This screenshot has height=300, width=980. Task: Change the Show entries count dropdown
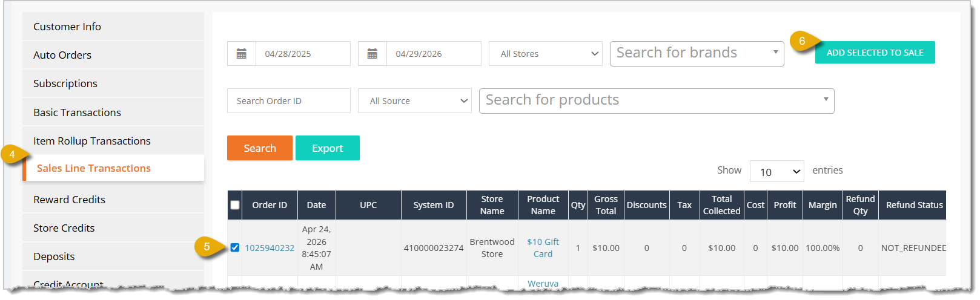(x=777, y=172)
